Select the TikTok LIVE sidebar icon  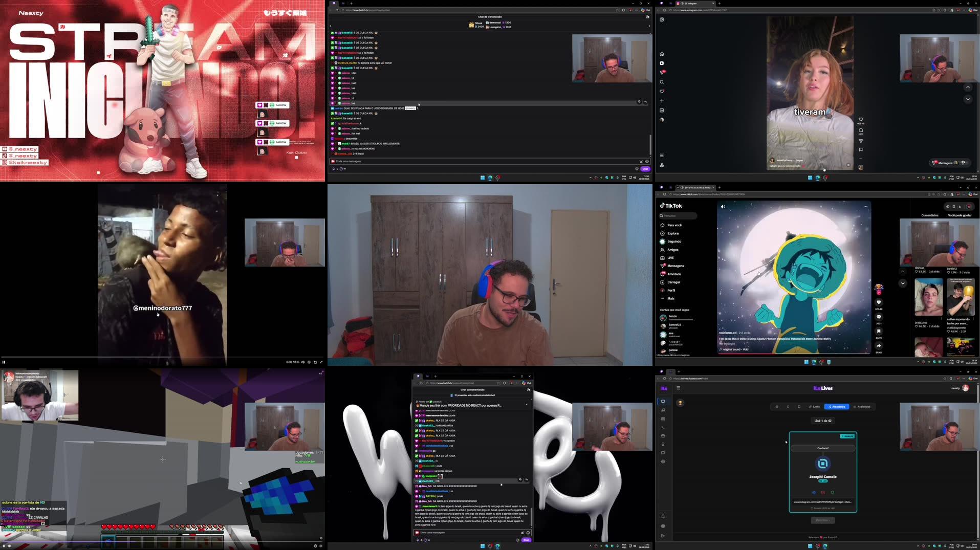tap(670, 257)
